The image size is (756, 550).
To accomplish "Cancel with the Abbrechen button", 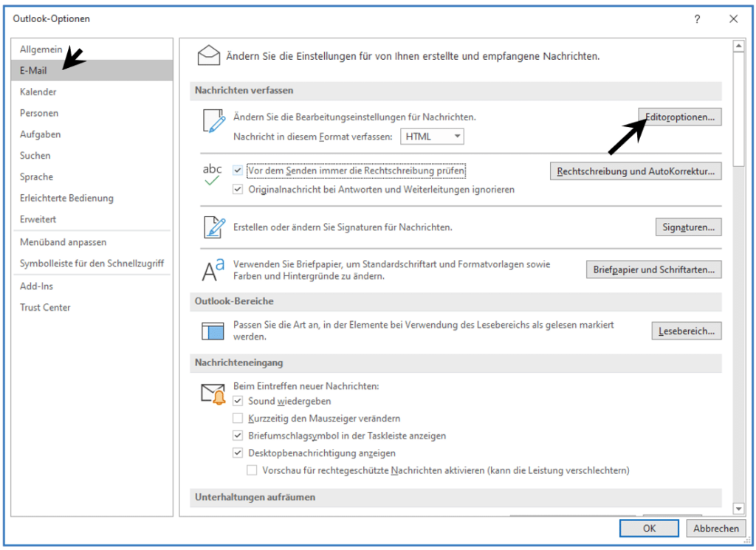I will [x=716, y=529].
